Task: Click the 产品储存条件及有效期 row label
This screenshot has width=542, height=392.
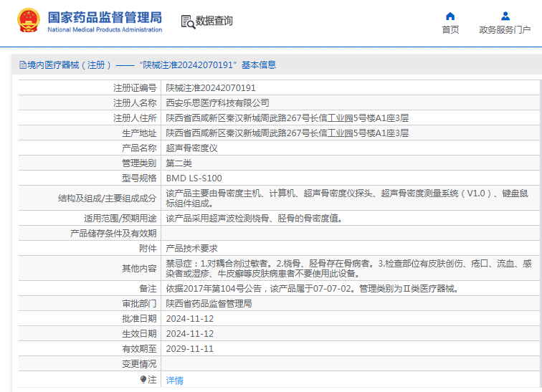Action: (113, 234)
